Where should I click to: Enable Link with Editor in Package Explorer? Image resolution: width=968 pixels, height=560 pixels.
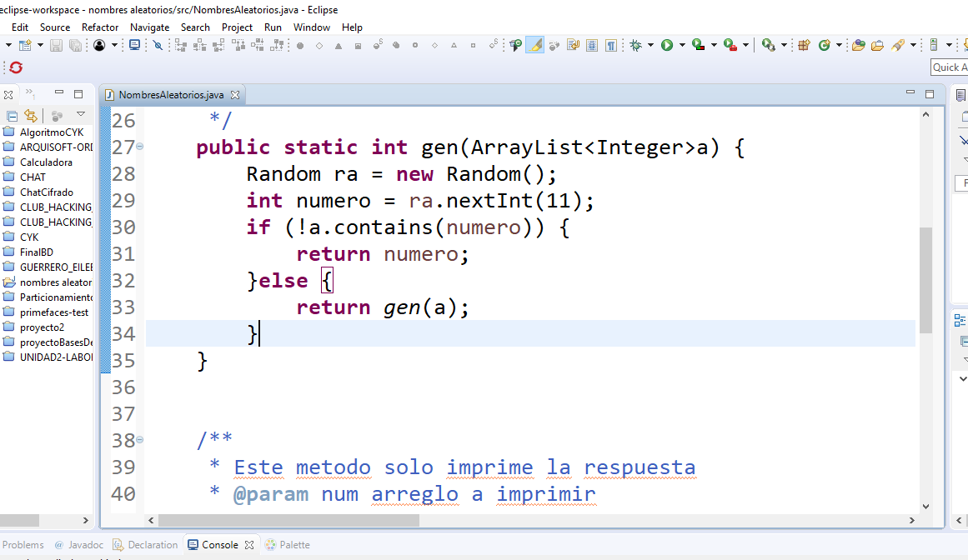tap(31, 115)
